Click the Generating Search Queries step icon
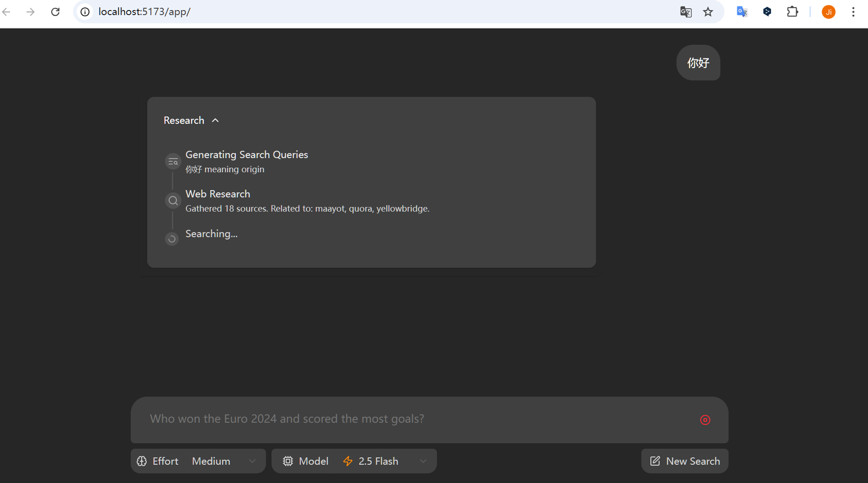The width and height of the screenshot is (868, 483). (173, 161)
